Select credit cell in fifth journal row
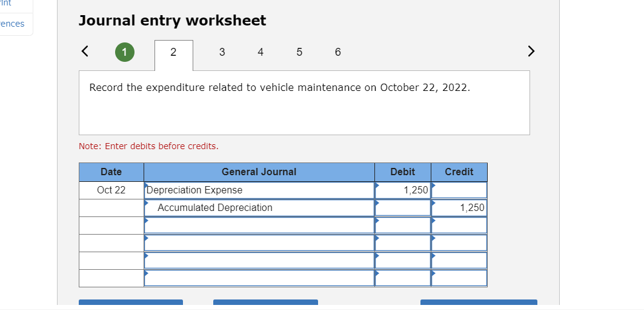Viewport: 644px width, 311px height. coord(459,261)
